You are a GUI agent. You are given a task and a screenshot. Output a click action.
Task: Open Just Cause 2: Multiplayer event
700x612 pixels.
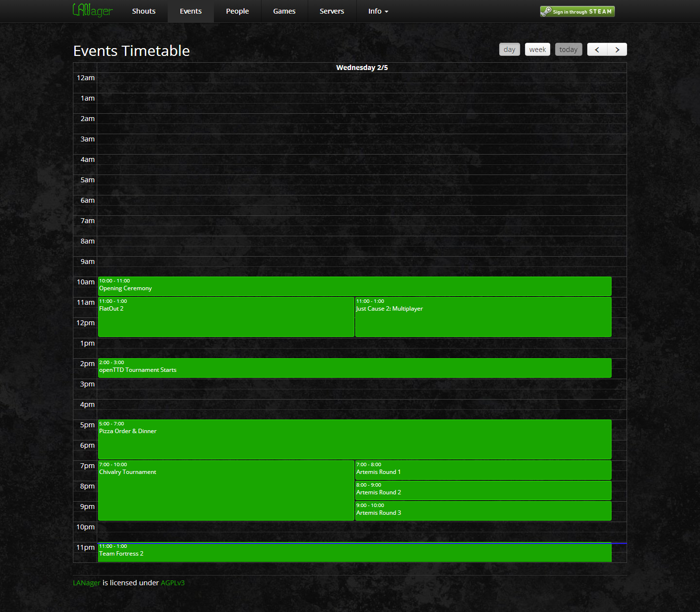[483, 317]
